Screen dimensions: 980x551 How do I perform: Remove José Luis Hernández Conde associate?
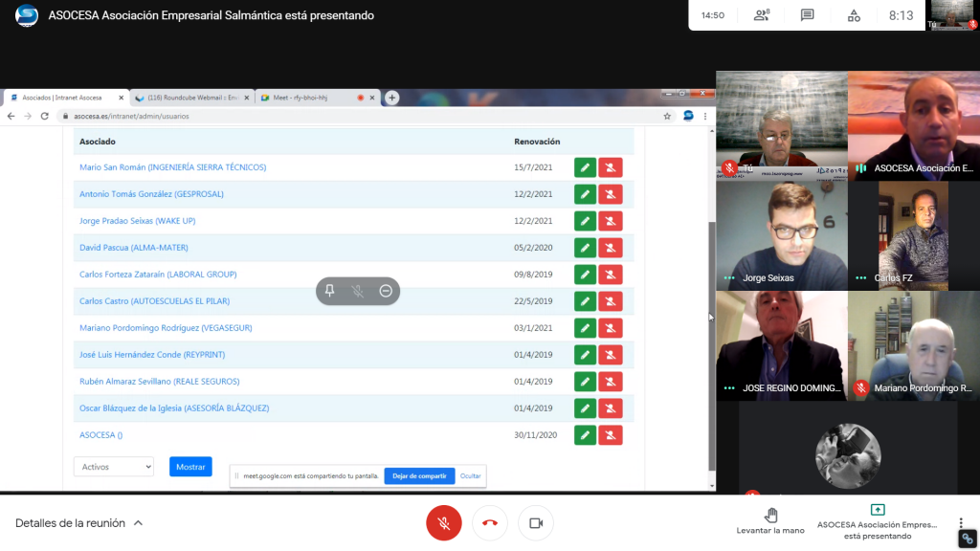tap(610, 355)
